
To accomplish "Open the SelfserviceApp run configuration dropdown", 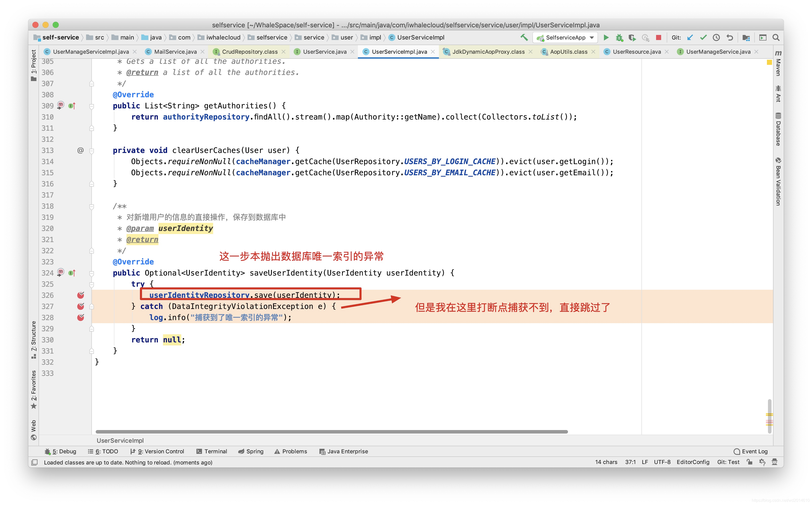I will pyautogui.click(x=565, y=37).
